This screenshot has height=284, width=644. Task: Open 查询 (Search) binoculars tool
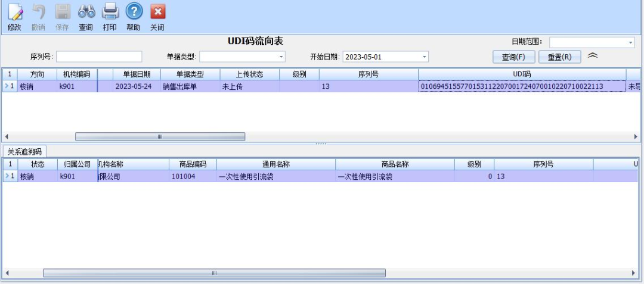click(86, 12)
